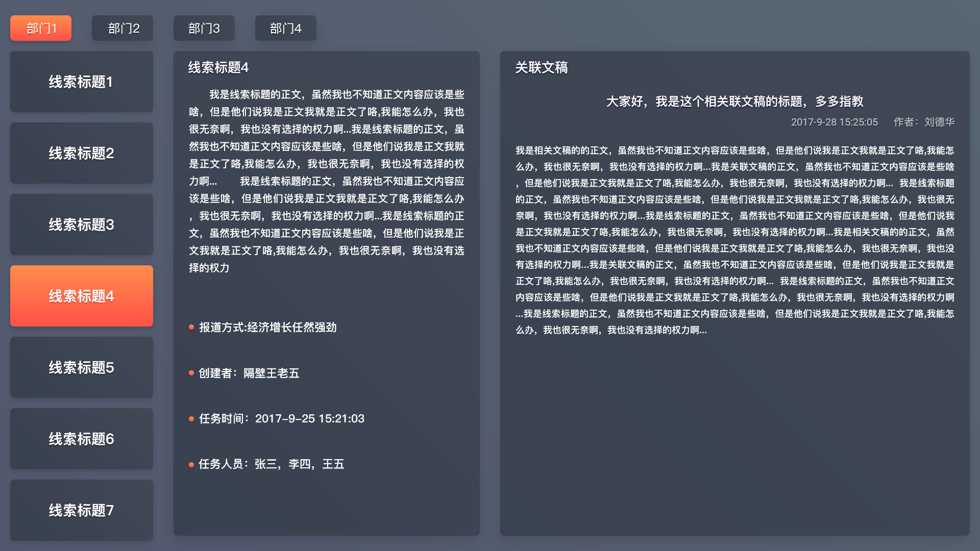Switch to the 部门4 tab
980x551 pixels.
tap(286, 28)
